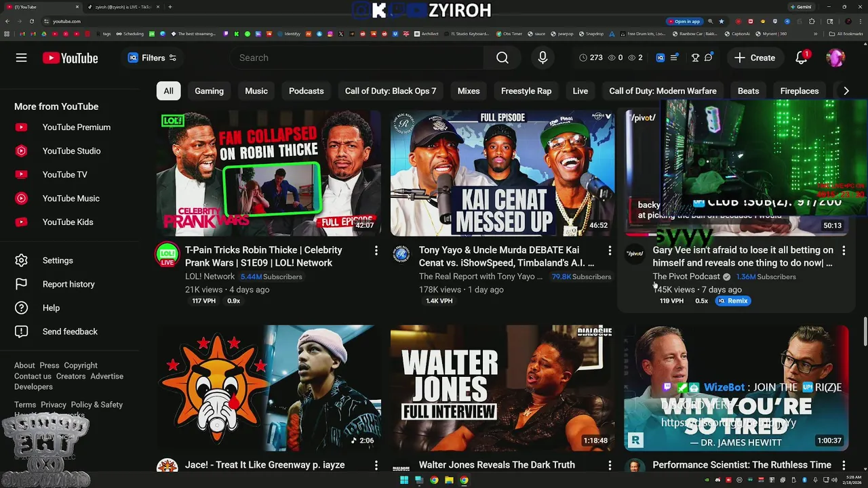
Task: Open LOL! Network channel avatar
Action: pos(167,254)
